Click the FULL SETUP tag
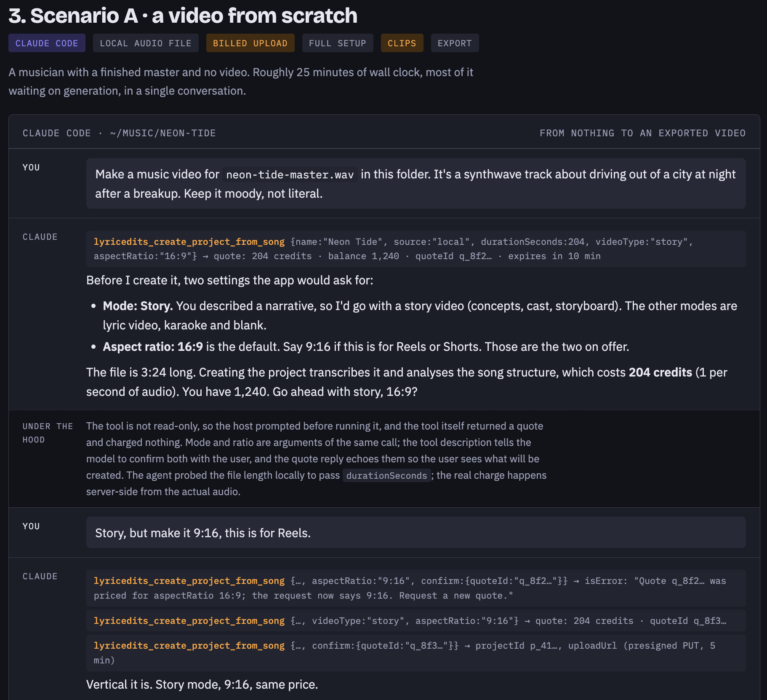Viewport: 767px width, 700px height. point(338,43)
